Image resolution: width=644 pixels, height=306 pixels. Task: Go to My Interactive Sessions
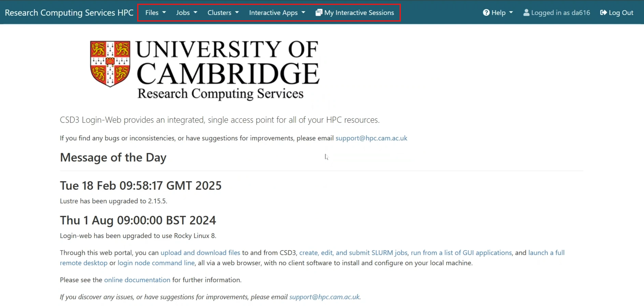(x=359, y=12)
